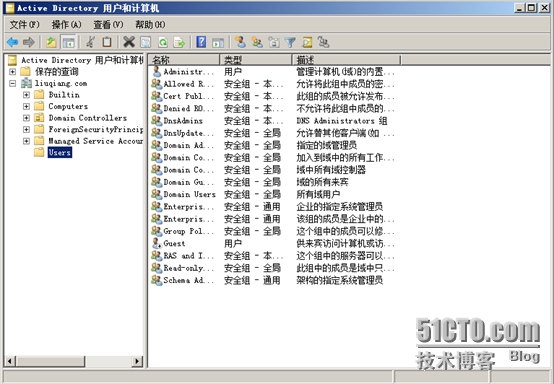The width and height of the screenshot is (554, 384).
Task: Click the tree pane's right scroll arrow
Action: tap(137, 361)
